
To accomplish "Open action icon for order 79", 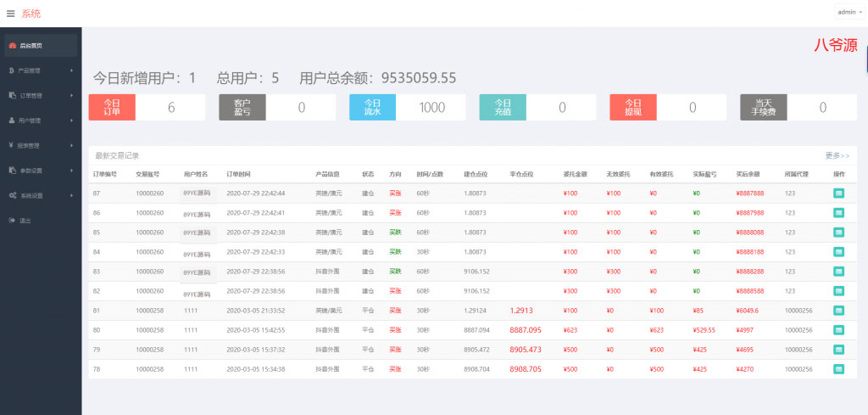I will 838,350.
